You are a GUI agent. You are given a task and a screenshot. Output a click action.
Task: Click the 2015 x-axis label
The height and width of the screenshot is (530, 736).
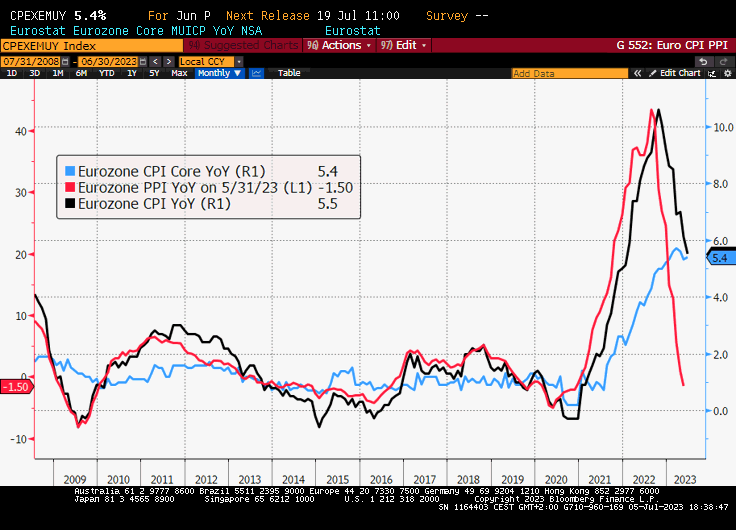[x=337, y=479]
